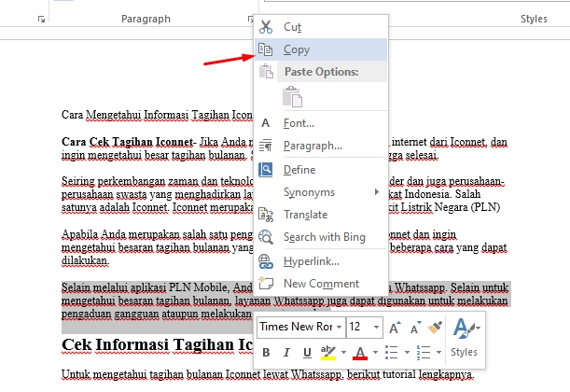This screenshot has width=570, height=392.
Task: Open the highlight color dropdown arrow
Action: (x=343, y=352)
